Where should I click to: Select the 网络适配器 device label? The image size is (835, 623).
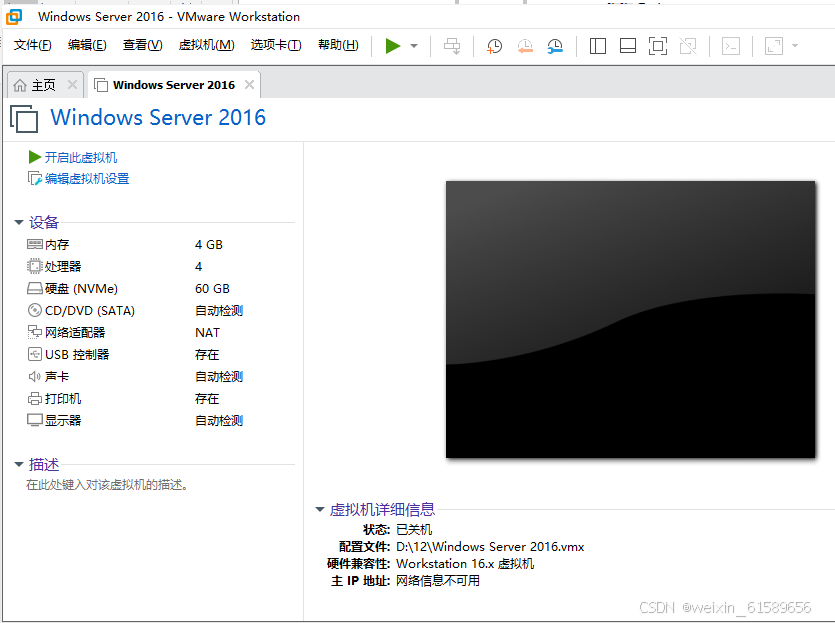coord(75,332)
